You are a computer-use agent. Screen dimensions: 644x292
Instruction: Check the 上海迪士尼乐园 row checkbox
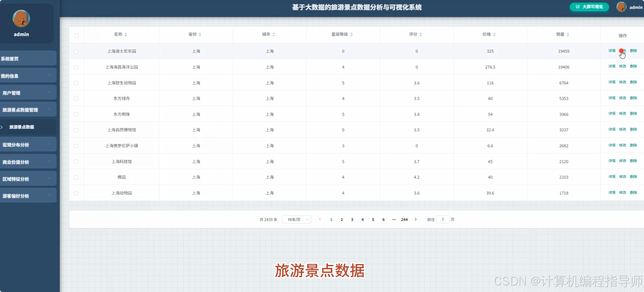click(x=76, y=51)
